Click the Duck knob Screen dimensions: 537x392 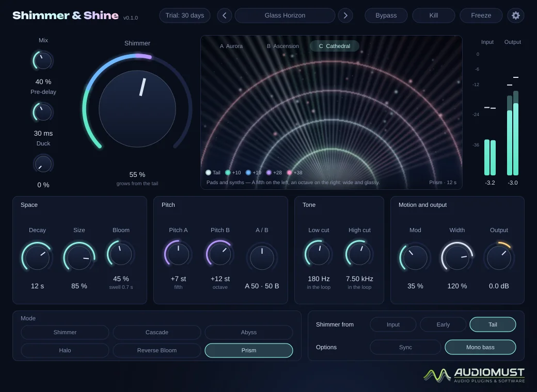pyautogui.click(x=43, y=164)
